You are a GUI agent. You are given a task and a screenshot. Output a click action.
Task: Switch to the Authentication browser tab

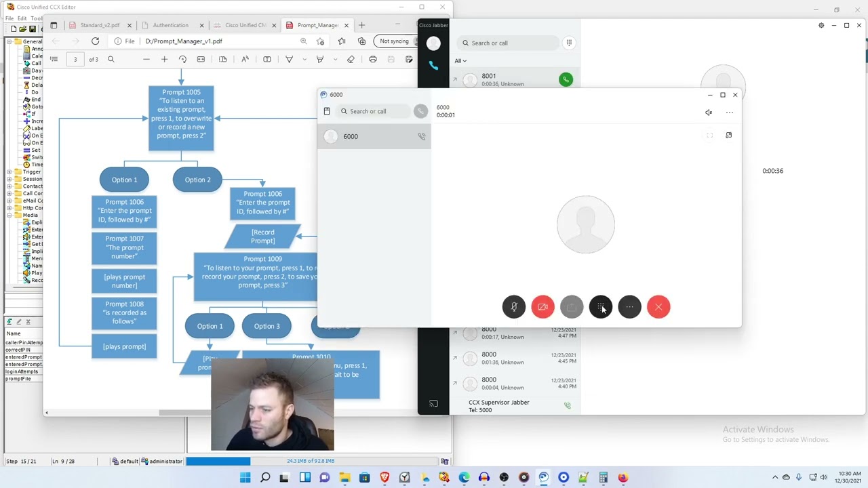coord(171,25)
